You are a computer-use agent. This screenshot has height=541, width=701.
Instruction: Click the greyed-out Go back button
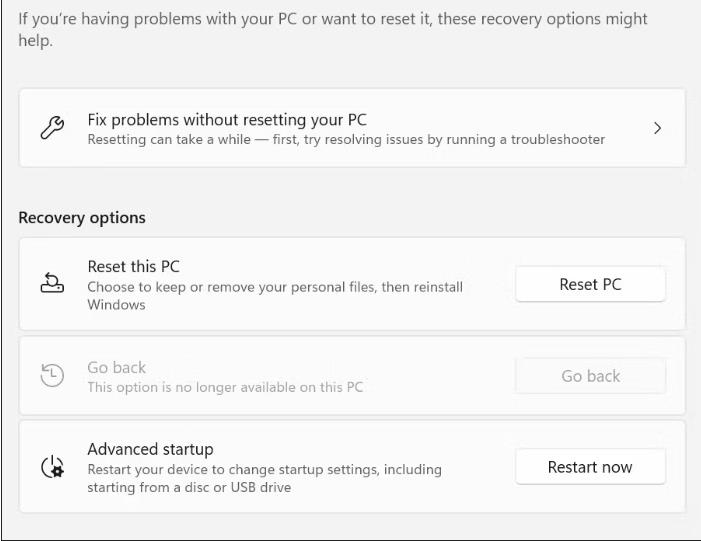(591, 376)
